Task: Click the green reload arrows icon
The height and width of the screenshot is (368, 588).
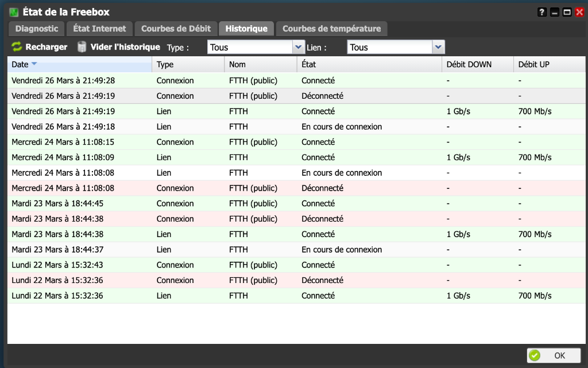Action: [x=17, y=47]
